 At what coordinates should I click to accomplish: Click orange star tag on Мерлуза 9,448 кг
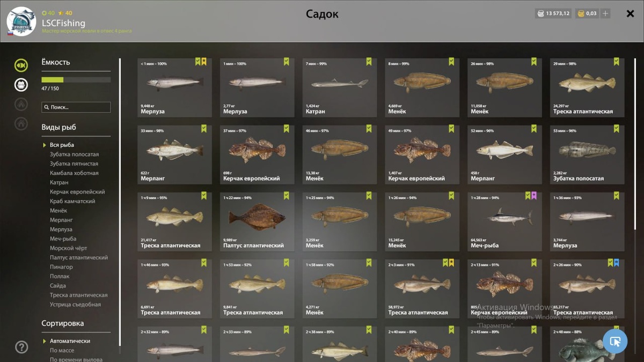pyautogui.click(x=204, y=62)
